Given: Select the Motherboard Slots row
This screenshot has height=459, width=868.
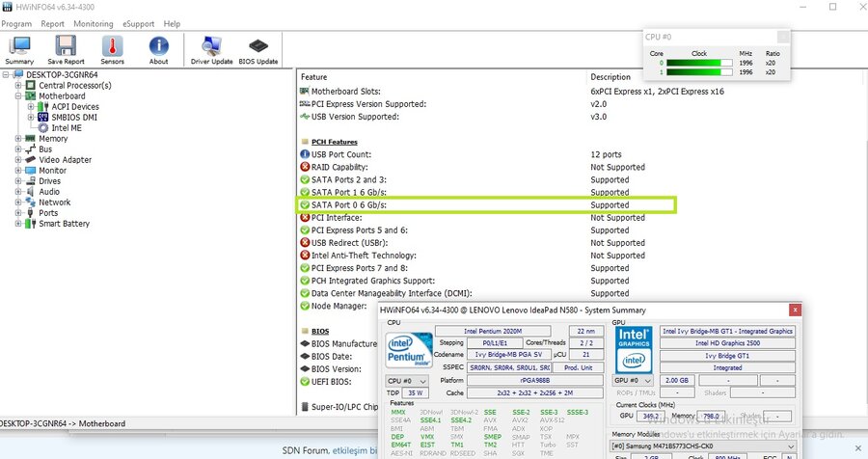Looking at the screenshot, I should tap(512, 92).
